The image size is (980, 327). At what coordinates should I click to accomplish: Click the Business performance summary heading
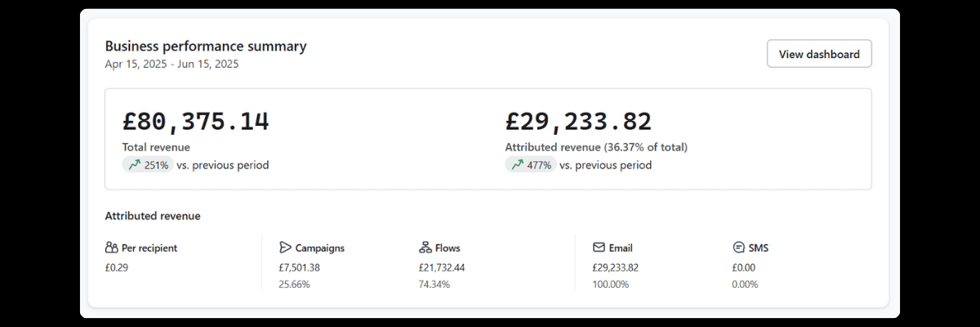pos(206,46)
